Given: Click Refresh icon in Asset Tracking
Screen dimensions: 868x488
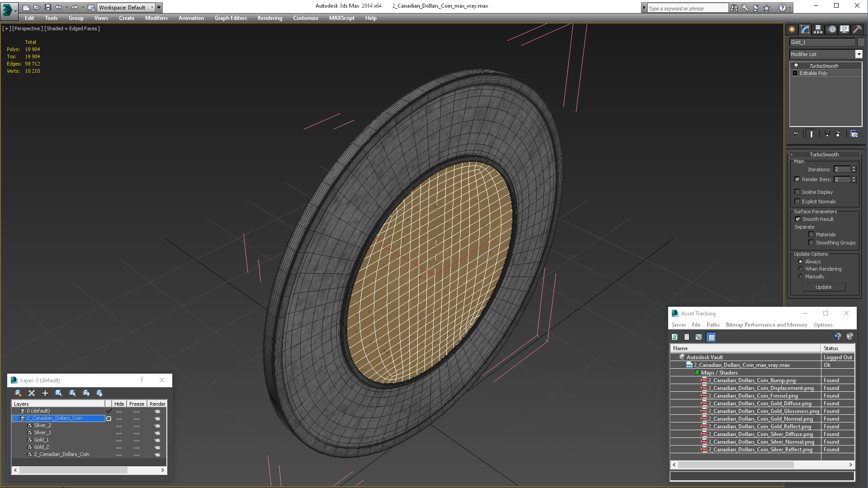Looking at the screenshot, I should coord(675,337).
